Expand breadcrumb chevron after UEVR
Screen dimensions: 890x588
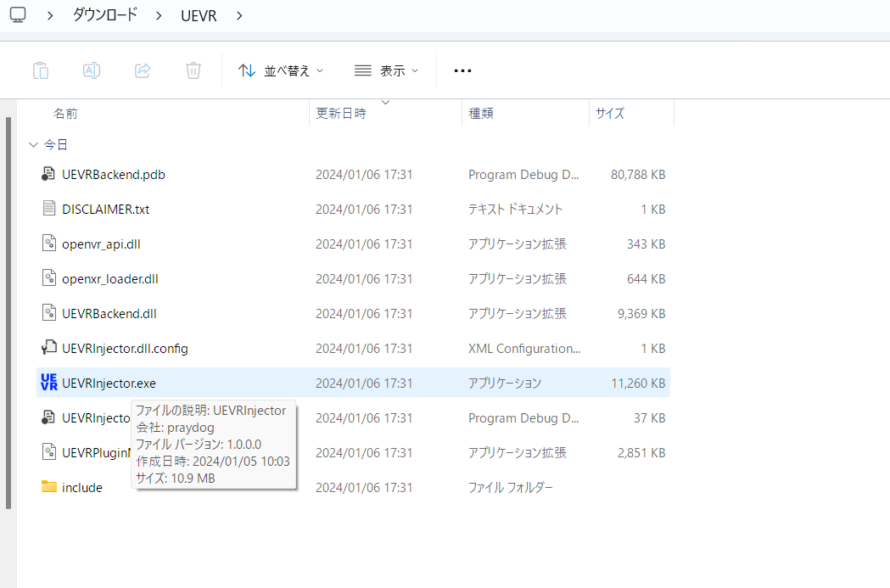(x=239, y=16)
